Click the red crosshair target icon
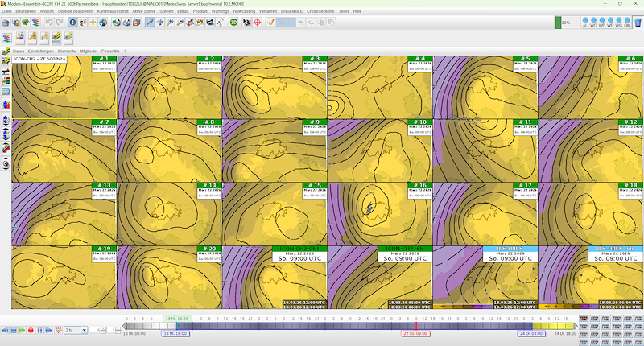The image size is (644, 346). 257,23
